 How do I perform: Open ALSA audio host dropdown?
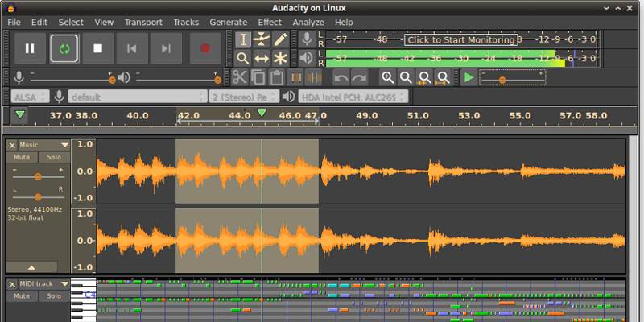tap(31, 97)
